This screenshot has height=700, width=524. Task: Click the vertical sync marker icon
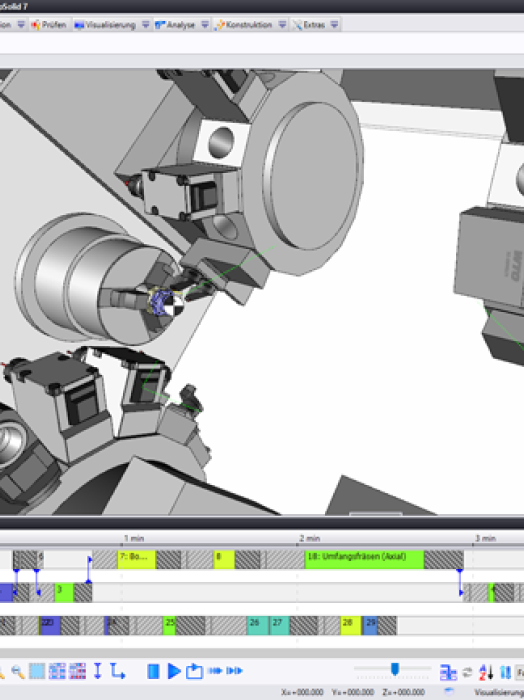click(98, 671)
